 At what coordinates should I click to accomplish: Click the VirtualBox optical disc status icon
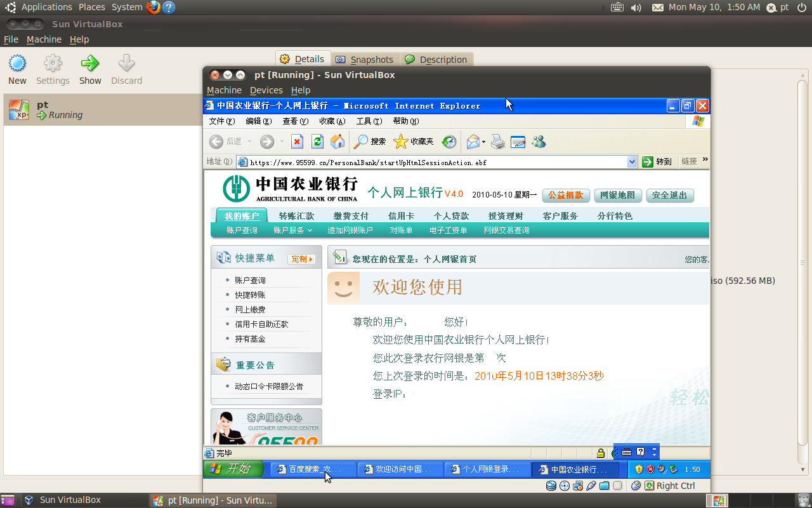(565, 486)
